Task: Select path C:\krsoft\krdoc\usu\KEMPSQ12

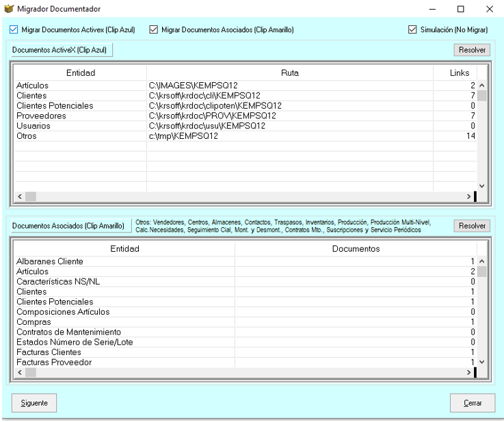Action: (207, 126)
